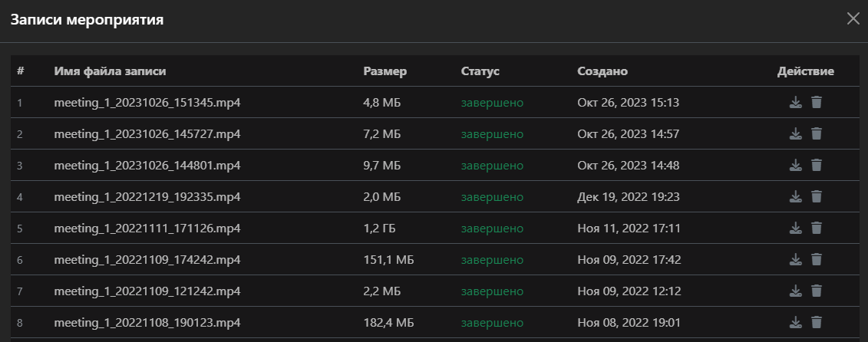Close the Записи мероприятия dialog
Screen dimensions: 868x342
point(853,18)
